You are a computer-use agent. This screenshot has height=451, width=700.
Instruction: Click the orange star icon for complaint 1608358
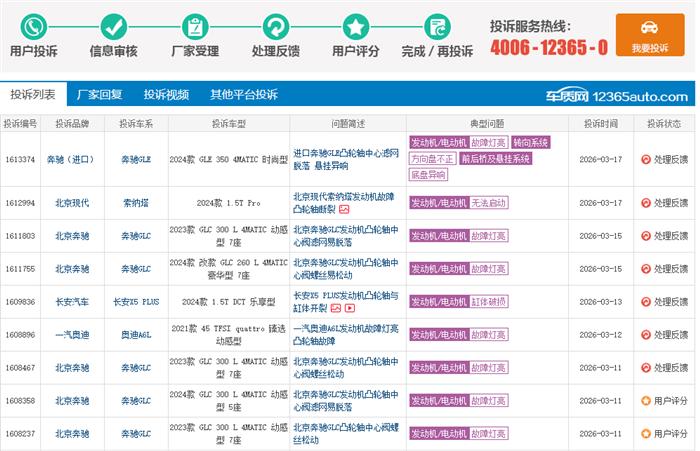(x=645, y=401)
